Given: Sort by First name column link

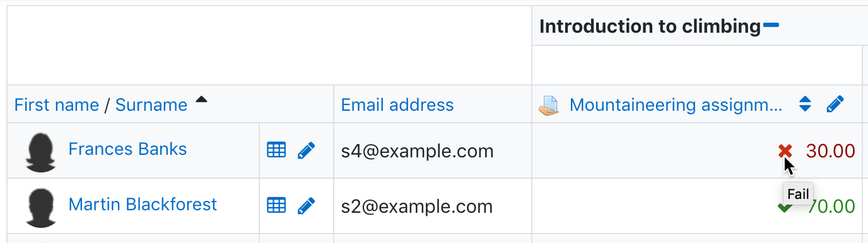Looking at the screenshot, I should click(x=57, y=105).
